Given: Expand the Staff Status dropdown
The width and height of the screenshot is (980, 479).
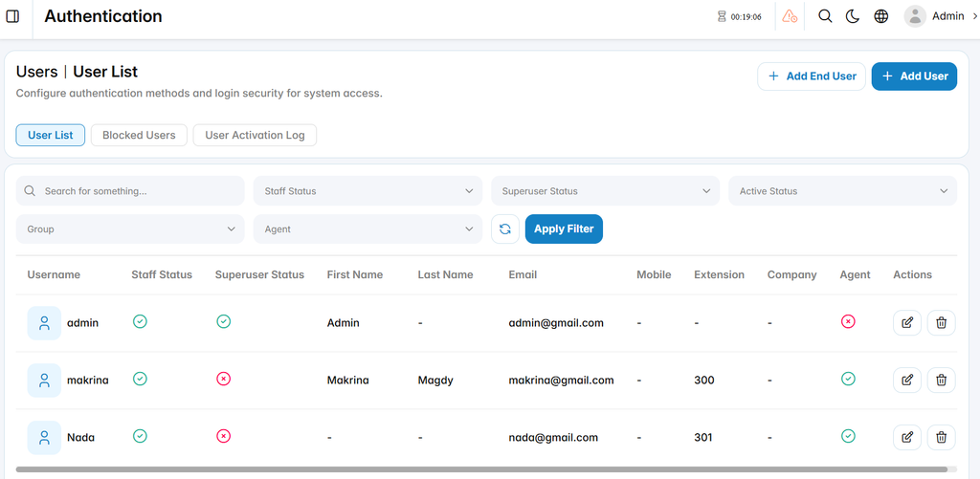Looking at the screenshot, I should 367,191.
